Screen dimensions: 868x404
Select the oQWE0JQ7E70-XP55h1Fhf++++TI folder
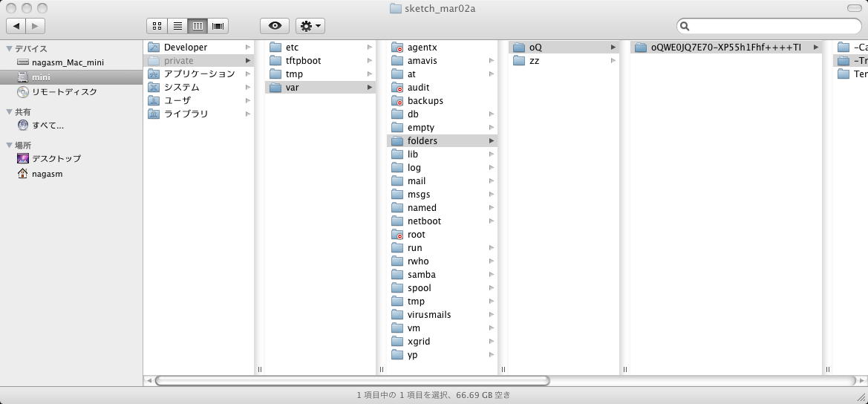tap(726, 47)
